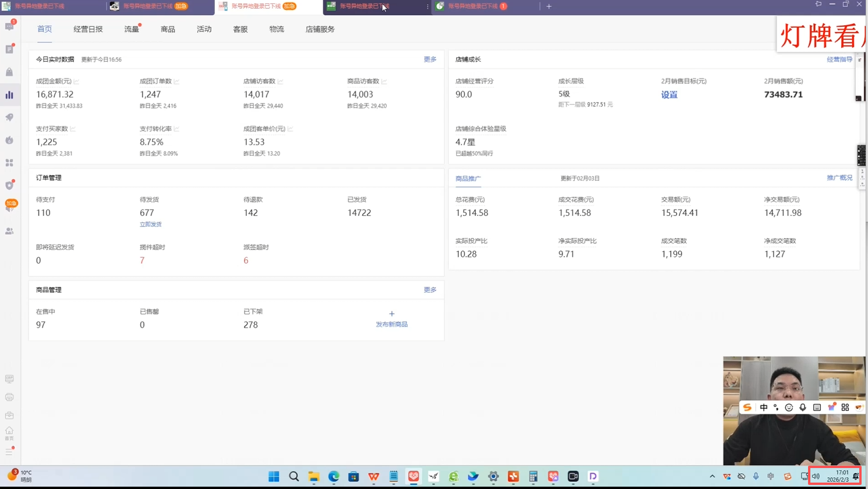868x489 pixels.
Task: Click 发布新商品 to publish a product
Action: [391, 324]
